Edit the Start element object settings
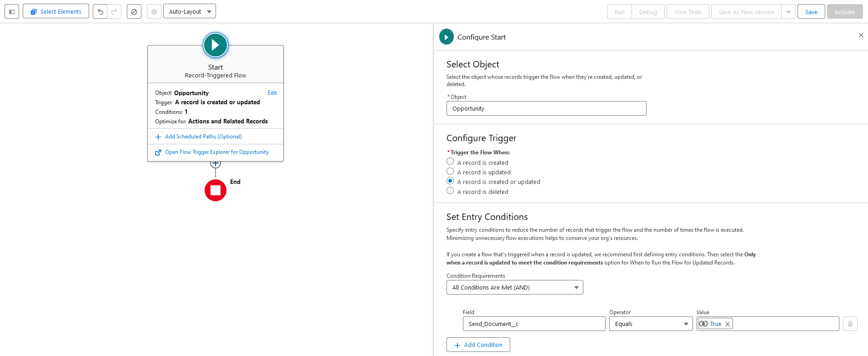868x356 pixels. [x=272, y=93]
